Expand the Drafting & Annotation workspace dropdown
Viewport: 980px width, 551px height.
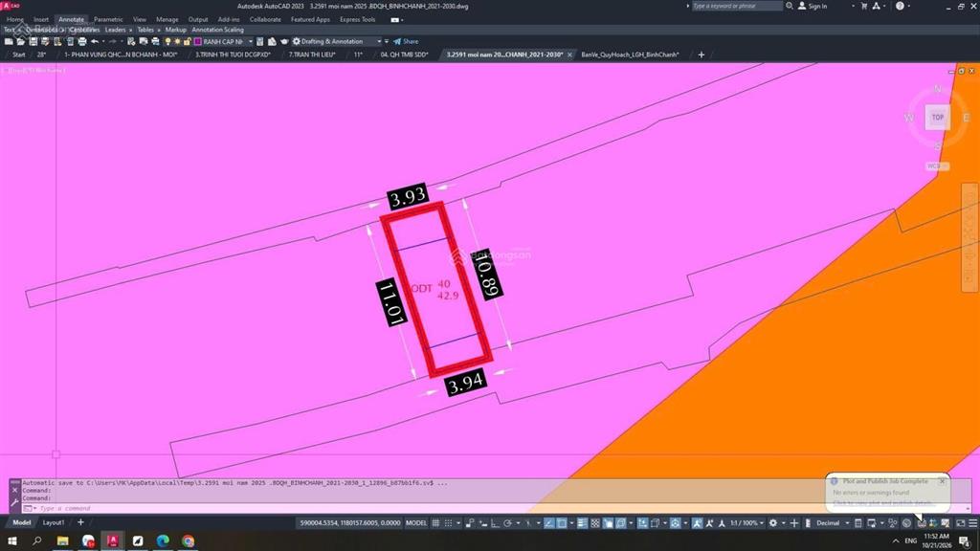(379, 42)
